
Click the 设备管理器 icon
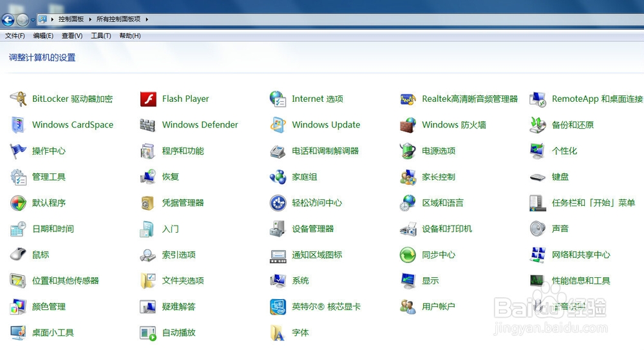pos(278,229)
